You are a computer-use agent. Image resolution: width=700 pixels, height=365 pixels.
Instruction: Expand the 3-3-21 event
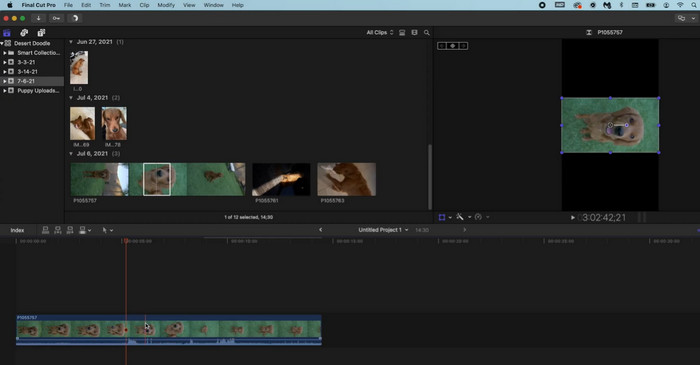[5, 62]
